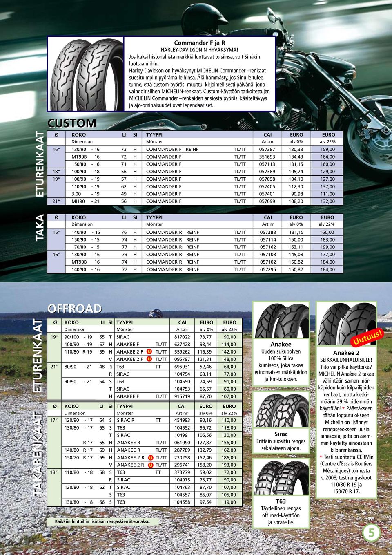This screenshot has width=392, height=555.
Task: Select art.nr 454993 cell
Action: 182,420
